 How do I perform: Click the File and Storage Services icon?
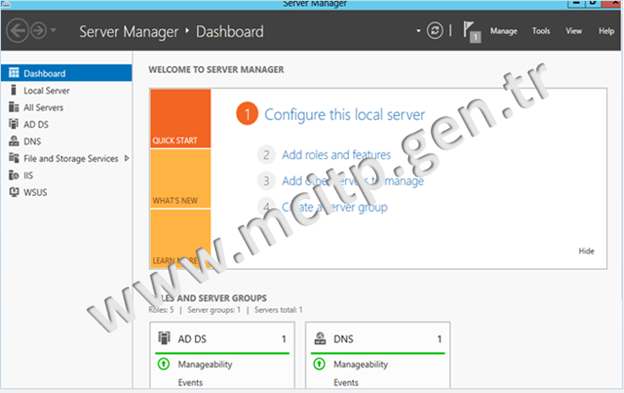point(14,158)
